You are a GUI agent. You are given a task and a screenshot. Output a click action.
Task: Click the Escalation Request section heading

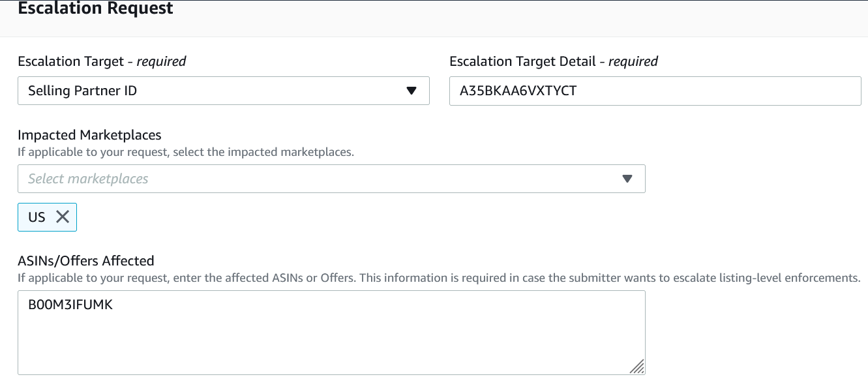pyautogui.click(x=96, y=9)
